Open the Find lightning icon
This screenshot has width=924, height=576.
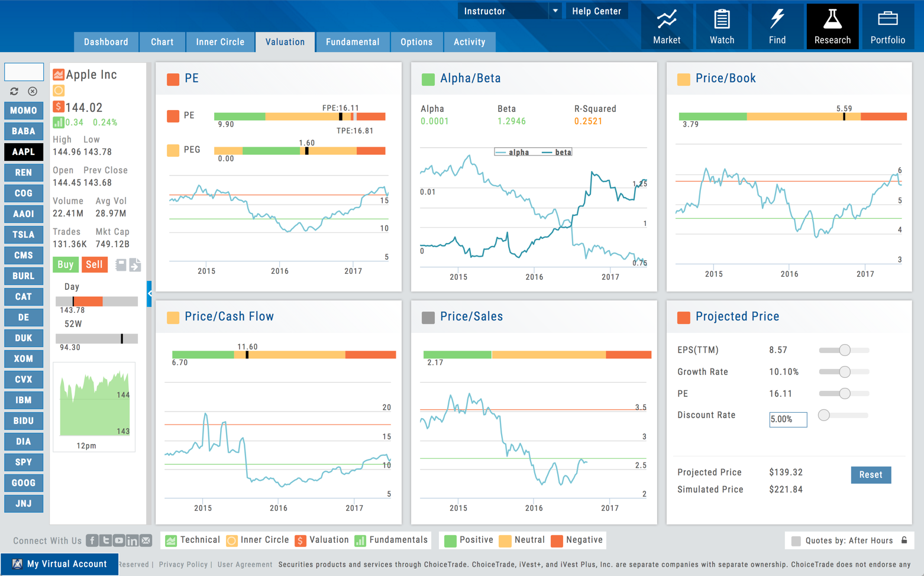point(777,20)
